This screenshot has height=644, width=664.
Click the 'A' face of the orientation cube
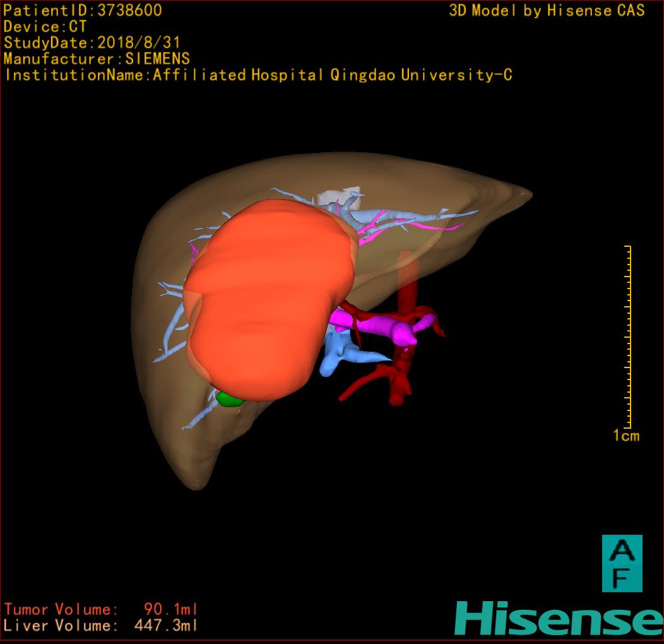coord(622,551)
